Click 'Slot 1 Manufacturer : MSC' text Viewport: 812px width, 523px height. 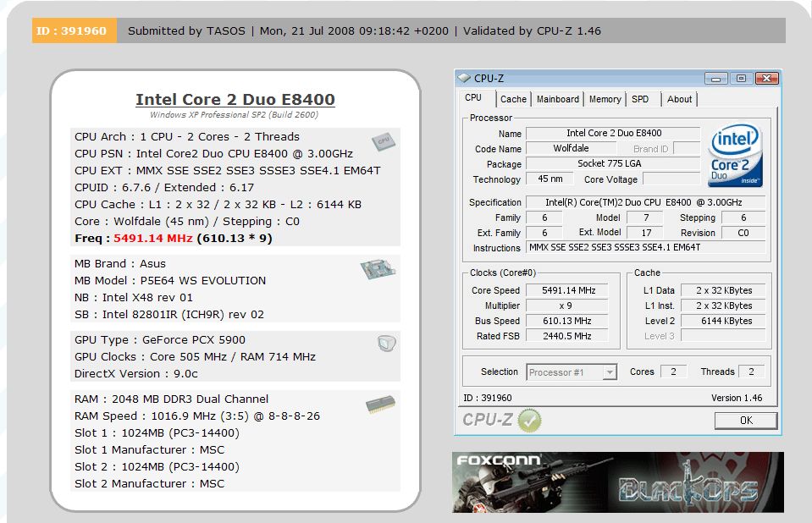click(150, 450)
